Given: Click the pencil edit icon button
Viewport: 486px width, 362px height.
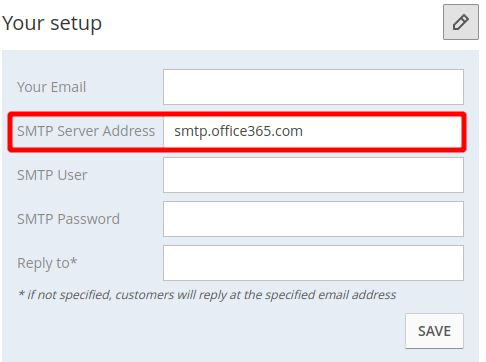Looking at the screenshot, I should (x=461, y=22).
